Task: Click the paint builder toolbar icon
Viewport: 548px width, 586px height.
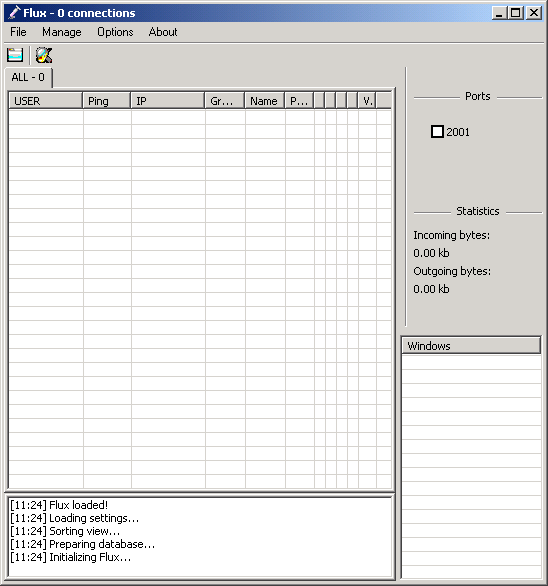Action: tap(44, 55)
